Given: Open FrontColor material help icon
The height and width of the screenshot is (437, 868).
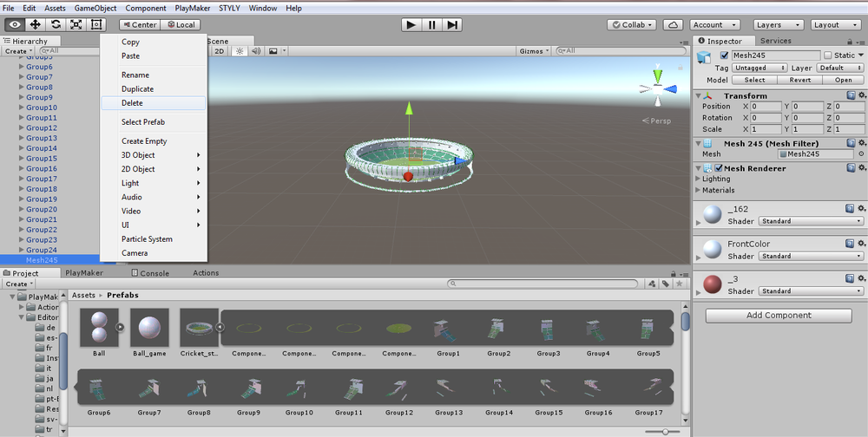Looking at the screenshot, I should (851, 244).
